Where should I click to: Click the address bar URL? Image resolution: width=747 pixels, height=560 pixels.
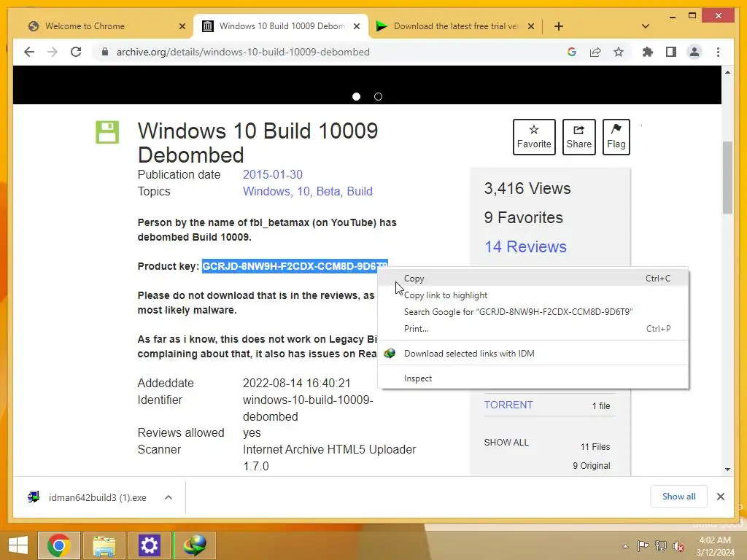coord(243,52)
